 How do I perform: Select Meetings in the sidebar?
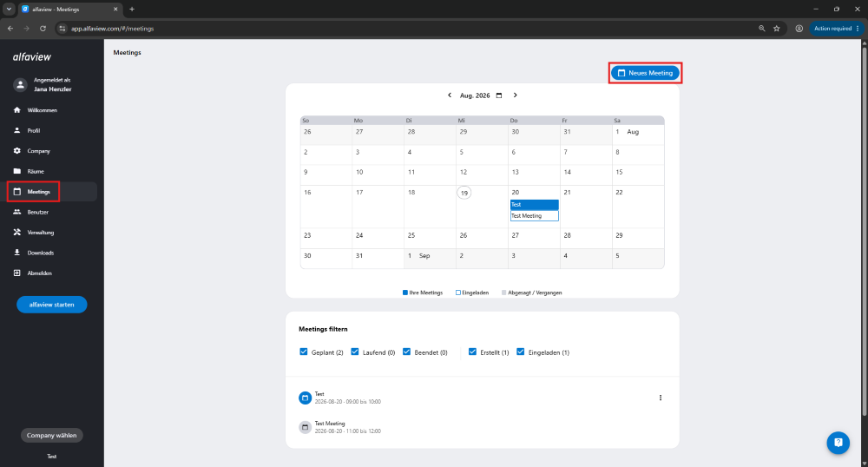(51, 192)
